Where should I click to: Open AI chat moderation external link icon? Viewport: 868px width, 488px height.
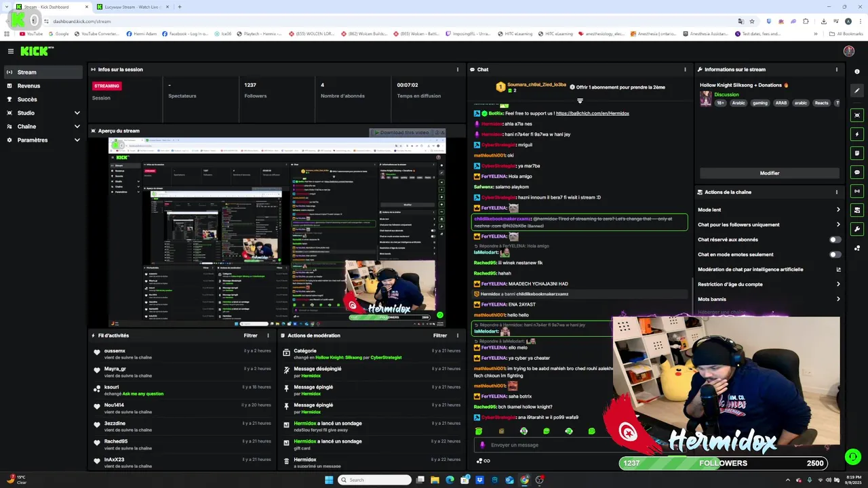pyautogui.click(x=838, y=269)
